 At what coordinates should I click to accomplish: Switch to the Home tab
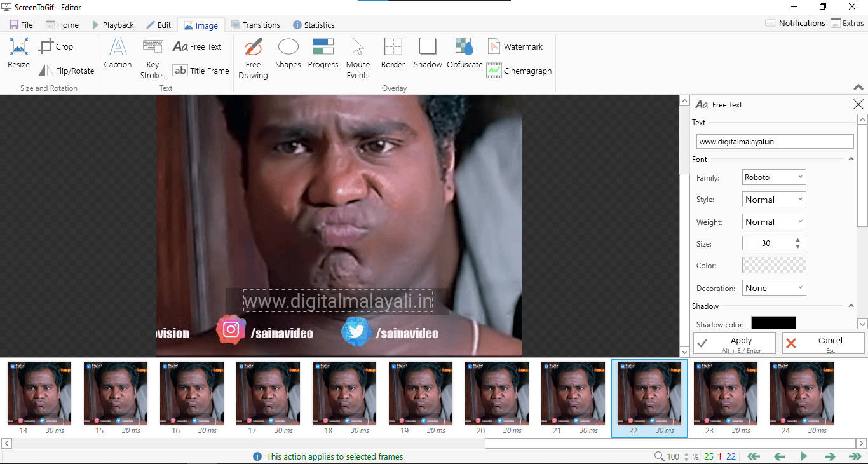62,25
